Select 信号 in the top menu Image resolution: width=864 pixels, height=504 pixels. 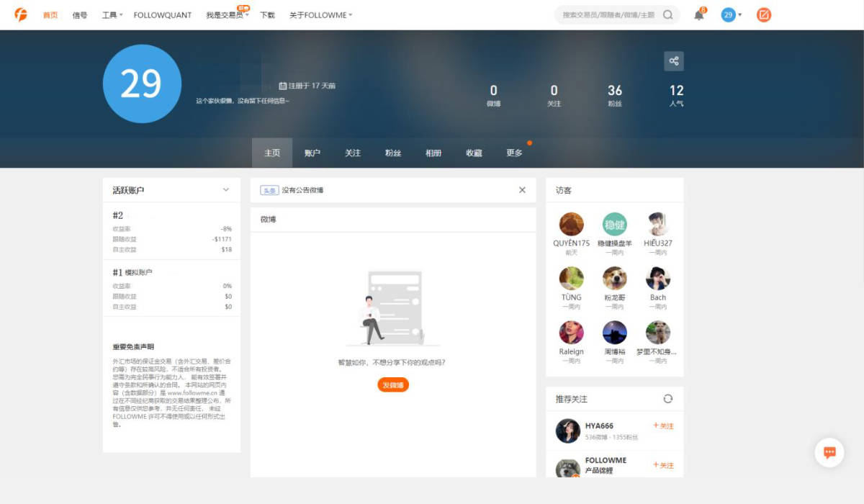tap(79, 14)
